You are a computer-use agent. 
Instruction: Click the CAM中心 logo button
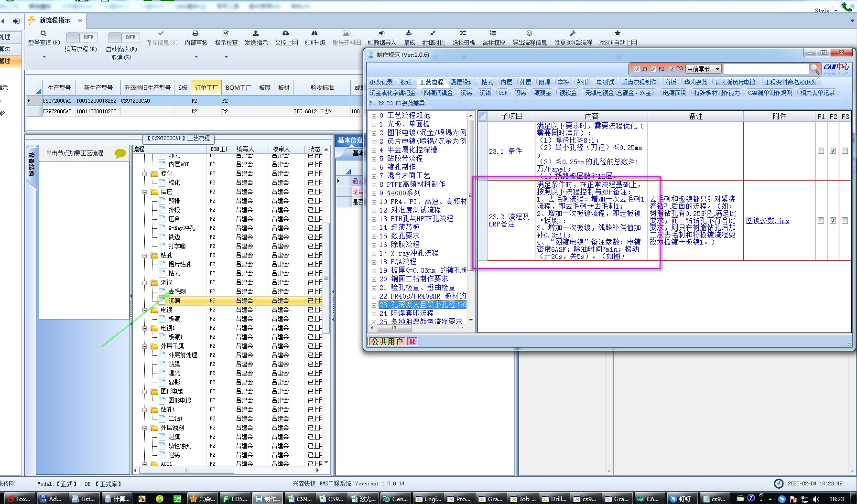tap(836, 67)
